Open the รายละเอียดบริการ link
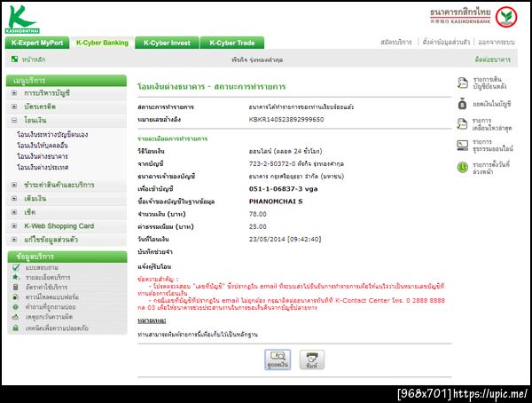Screen dimensions: 532x403 [48, 277]
